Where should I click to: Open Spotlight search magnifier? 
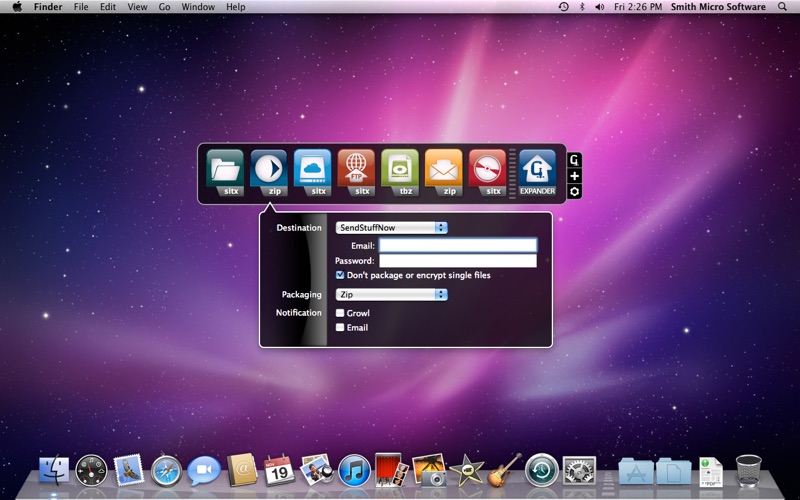[782, 7]
